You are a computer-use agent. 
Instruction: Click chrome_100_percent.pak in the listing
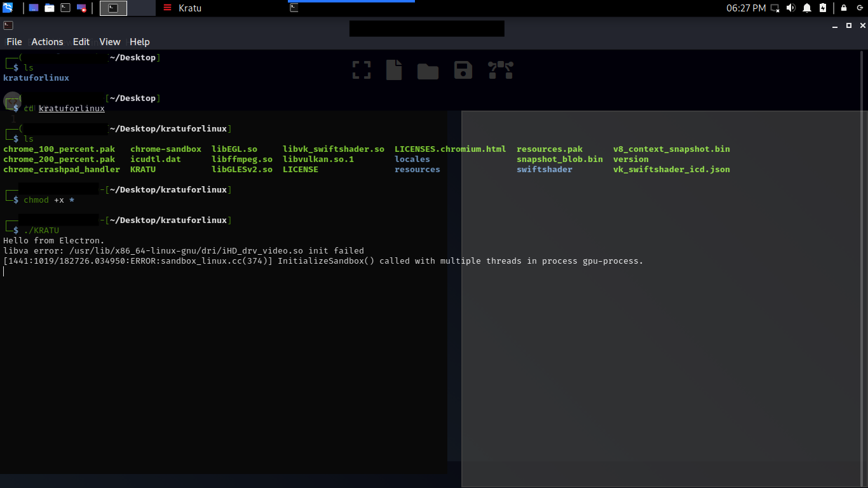point(59,149)
